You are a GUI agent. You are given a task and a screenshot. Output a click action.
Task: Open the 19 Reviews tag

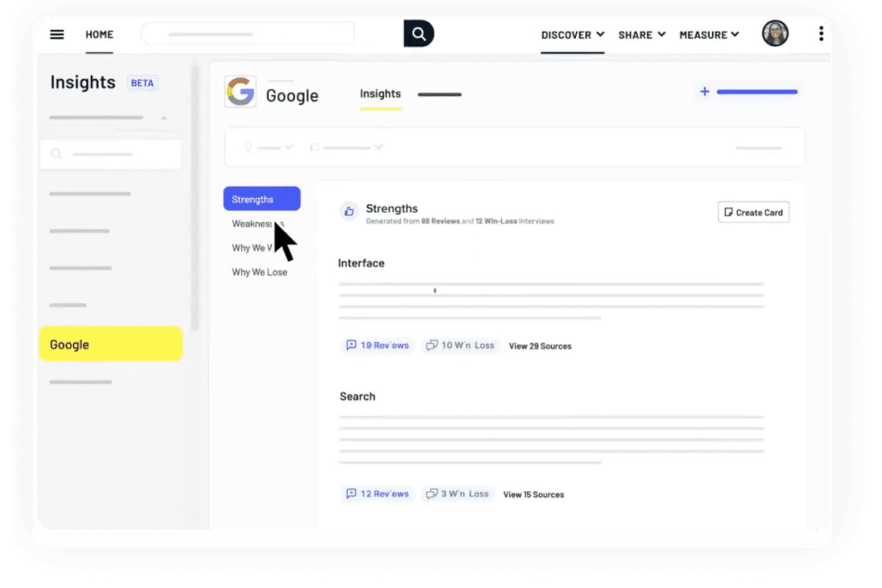[378, 346]
